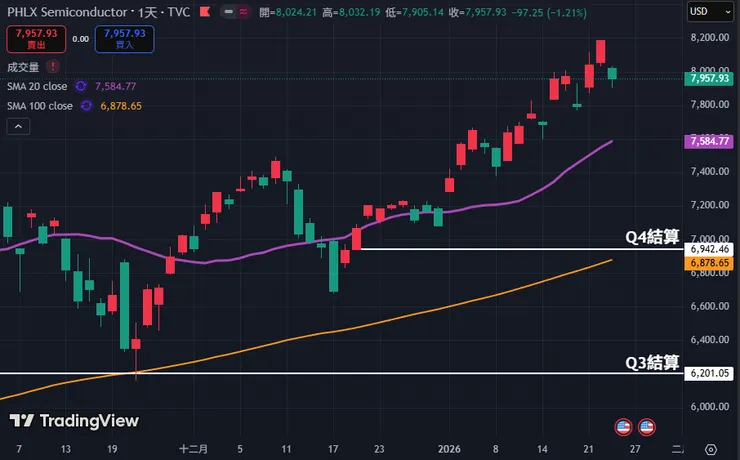Click the green 7,957.93 price axis tag
This screenshot has height=460, width=740.
[x=709, y=78]
